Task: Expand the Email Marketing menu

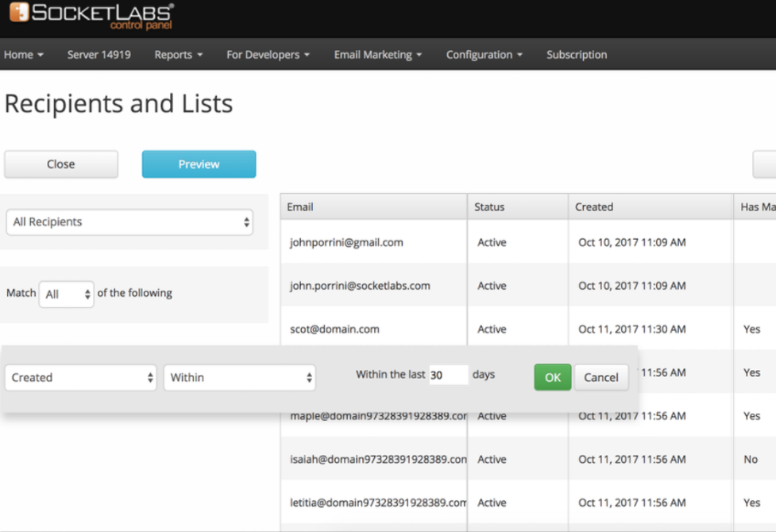Action: pyautogui.click(x=377, y=55)
